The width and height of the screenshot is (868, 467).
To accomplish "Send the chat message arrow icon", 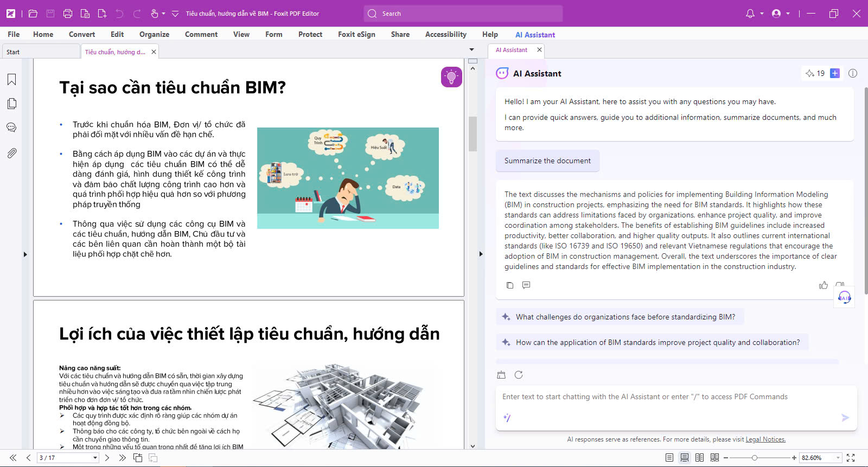I will 845,418.
